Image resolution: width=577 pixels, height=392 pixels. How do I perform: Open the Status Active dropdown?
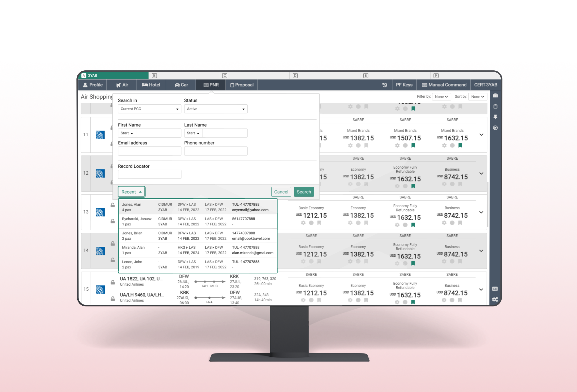click(216, 109)
